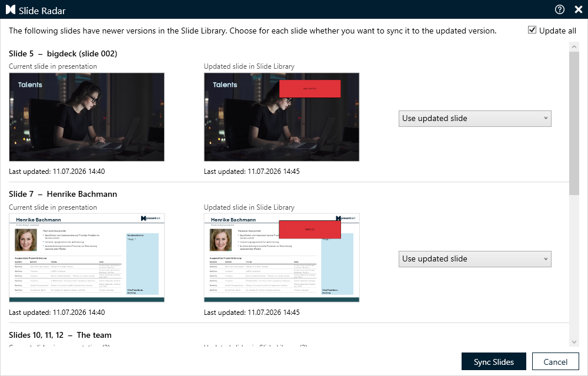The image size is (588, 376).
Task: Click the Sync Slides button
Action: (x=493, y=362)
